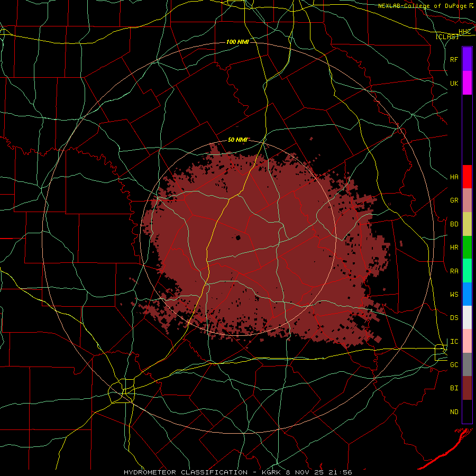Image resolution: width=476 pixels, height=476 pixels.
Task: Click the [CLAS] units label
Action: (447, 36)
